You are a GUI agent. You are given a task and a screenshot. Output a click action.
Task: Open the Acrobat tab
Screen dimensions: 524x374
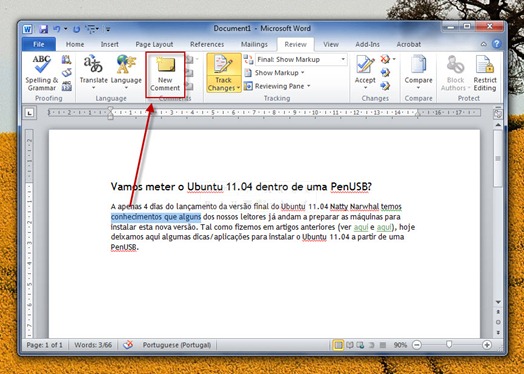[x=409, y=44]
